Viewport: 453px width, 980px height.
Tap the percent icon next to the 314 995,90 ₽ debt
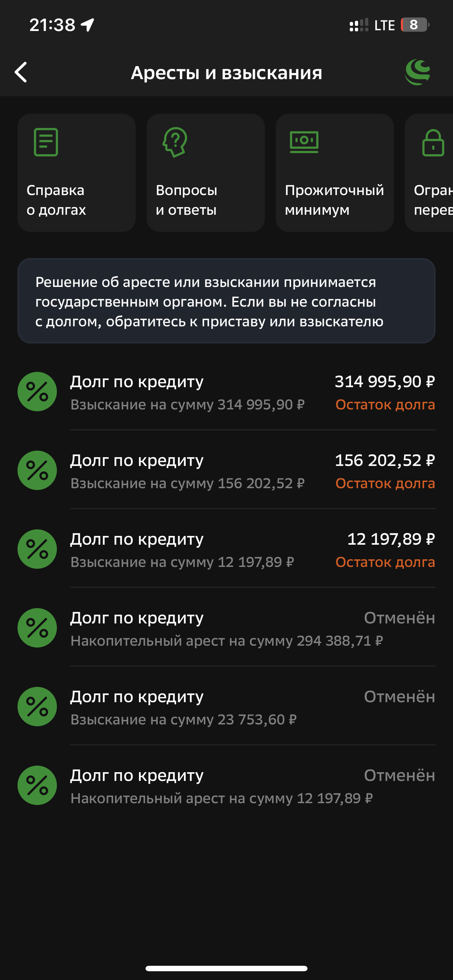click(x=37, y=392)
